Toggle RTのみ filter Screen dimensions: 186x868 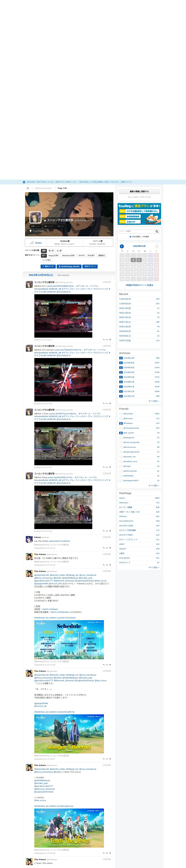click(81, 255)
